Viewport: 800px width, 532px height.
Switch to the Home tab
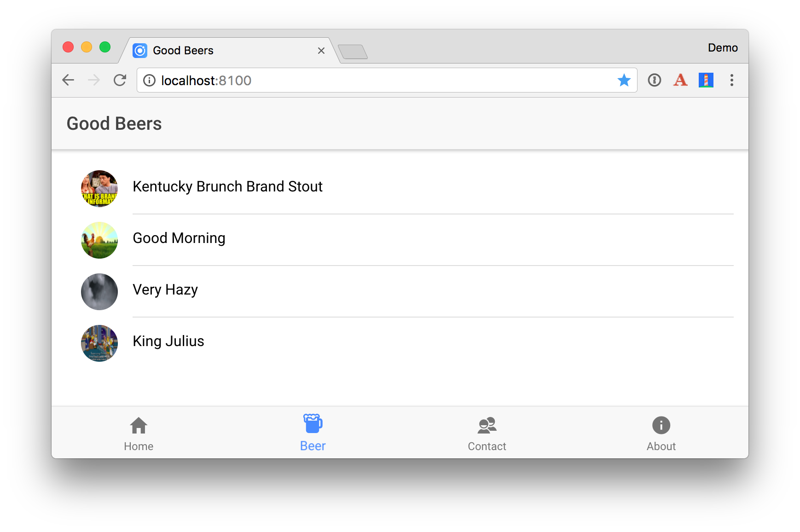click(139, 433)
